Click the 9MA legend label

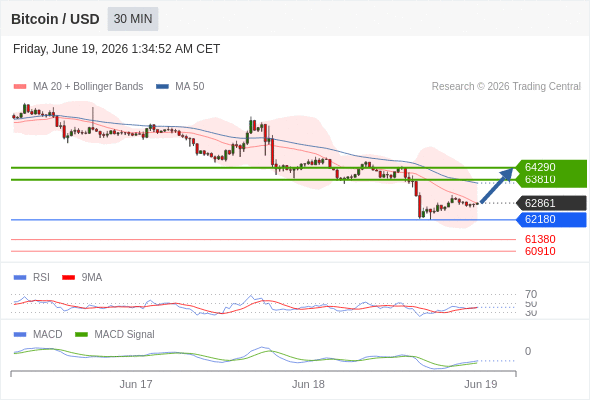(x=92, y=277)
